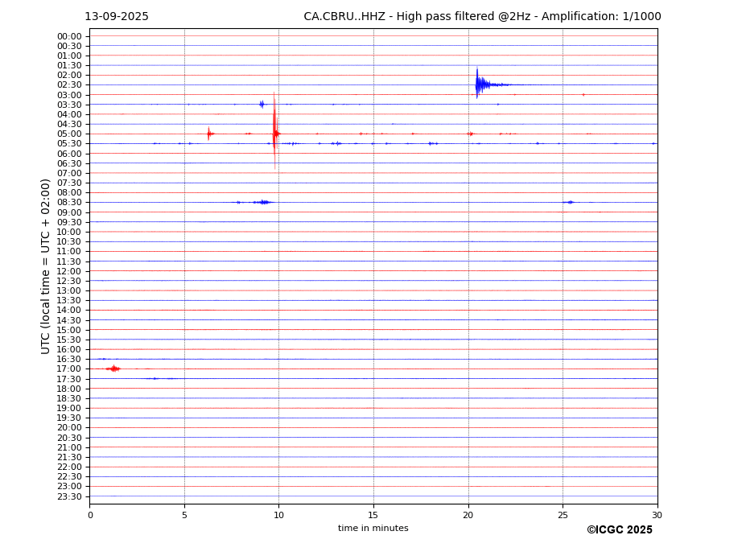This screenshot has width=746, height=560.
Task: Click x-axis tick label 0
Action: coord(90,515)
